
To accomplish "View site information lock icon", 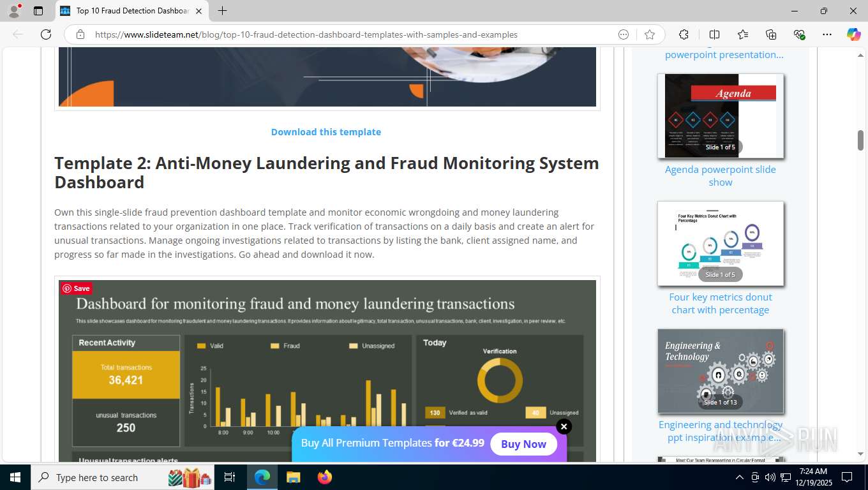I will point(80,34).
